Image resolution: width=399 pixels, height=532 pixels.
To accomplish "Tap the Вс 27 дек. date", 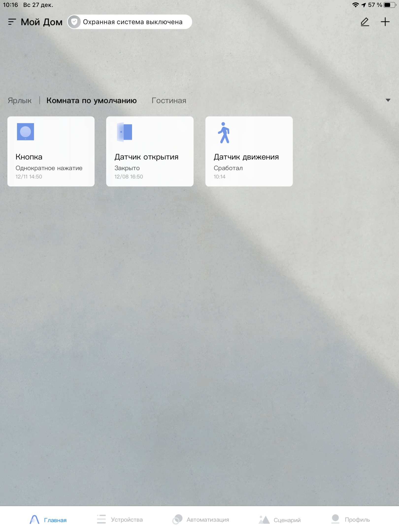I will point(38,5).
